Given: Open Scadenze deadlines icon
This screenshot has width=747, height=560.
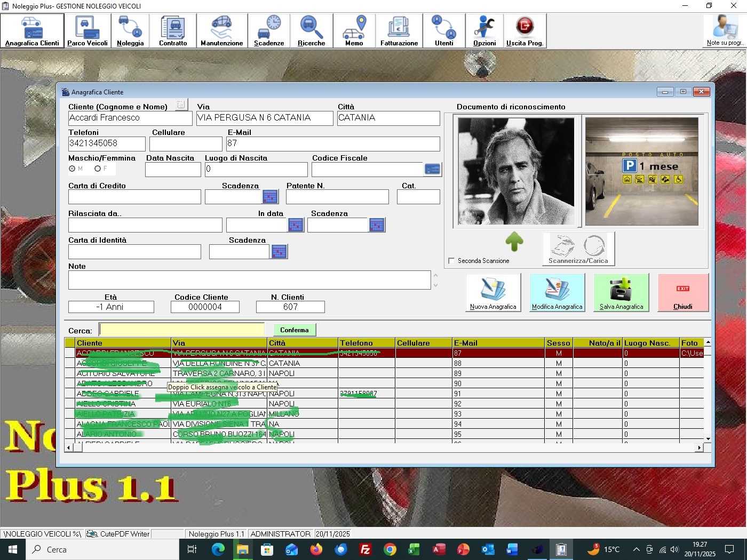Looking at the screenshot, I should pyautogui.click(x=269, y=31).
